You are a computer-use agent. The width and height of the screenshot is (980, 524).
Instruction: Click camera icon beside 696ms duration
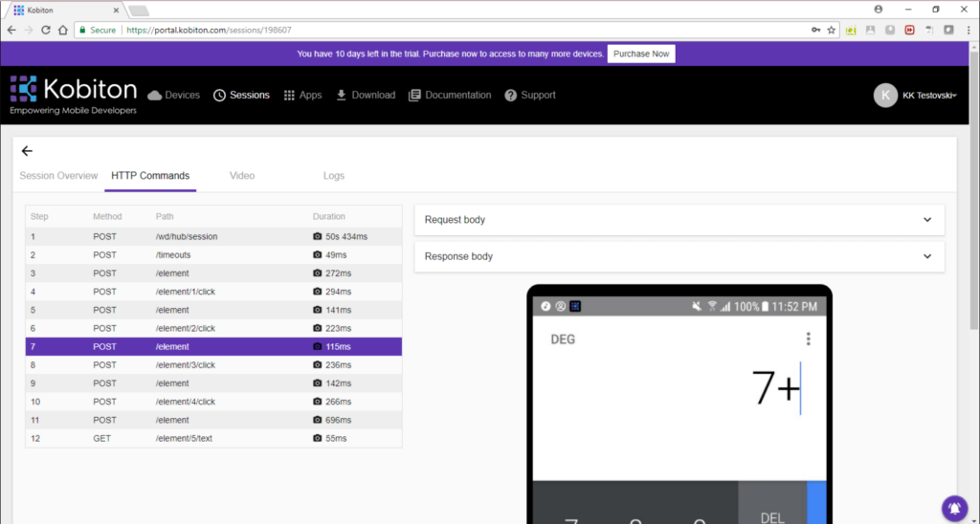coord(318,421)
